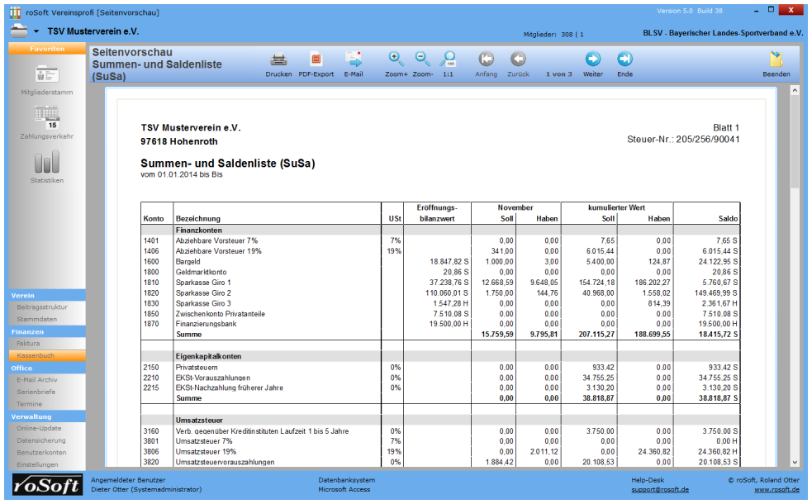Go to next page with Weiter arrow

[592, 59]
